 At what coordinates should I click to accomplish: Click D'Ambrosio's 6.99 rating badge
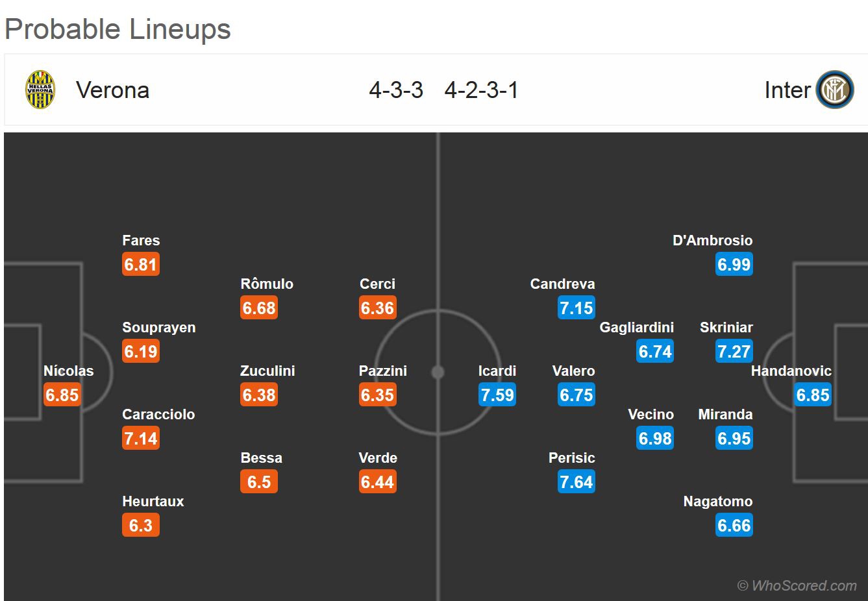(x=734, y=264)
